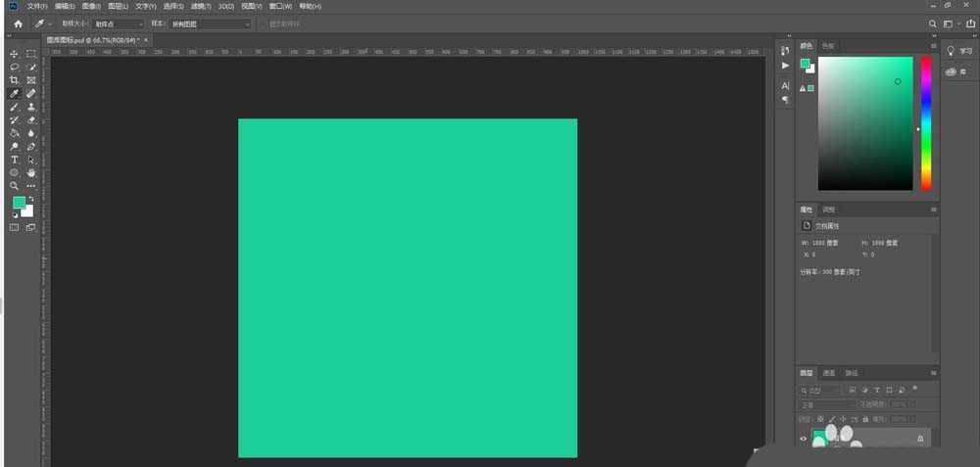980x467 pixels.
Task: Open the 取样大小 sample size dropdown
Action: (119, 23)
